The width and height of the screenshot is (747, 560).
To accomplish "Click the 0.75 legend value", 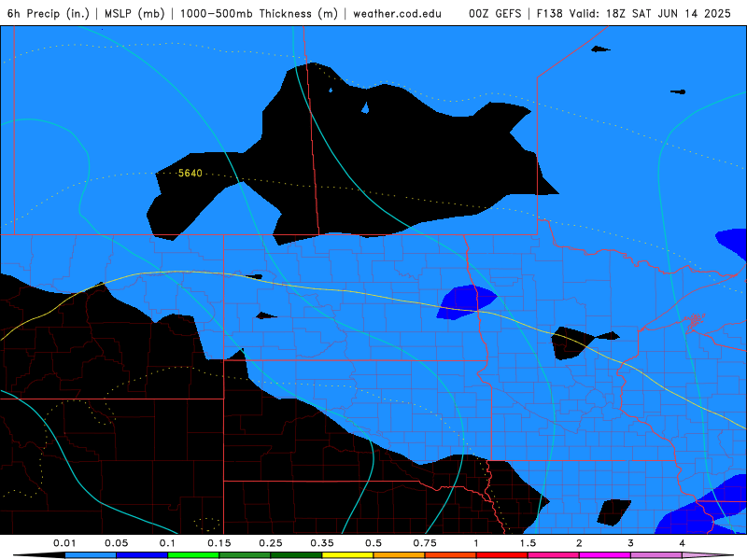I will (425, 543).
